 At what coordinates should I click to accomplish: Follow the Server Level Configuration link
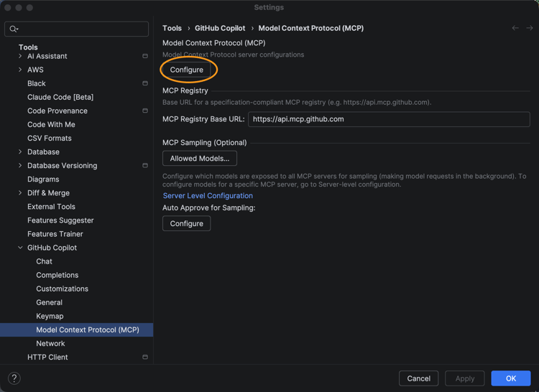click(x=208, y=196)
